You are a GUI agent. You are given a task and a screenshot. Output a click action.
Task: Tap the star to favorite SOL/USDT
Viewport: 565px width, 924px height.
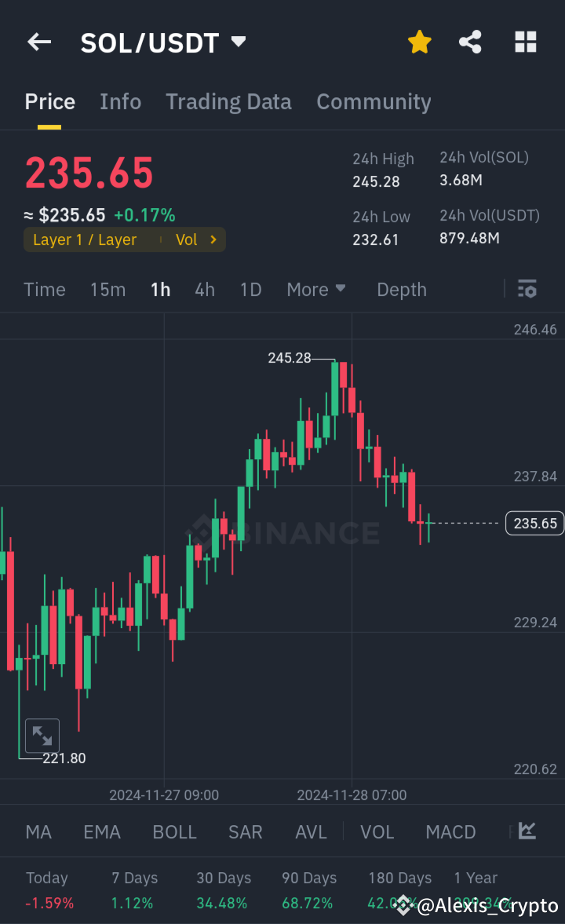(419, 42)
